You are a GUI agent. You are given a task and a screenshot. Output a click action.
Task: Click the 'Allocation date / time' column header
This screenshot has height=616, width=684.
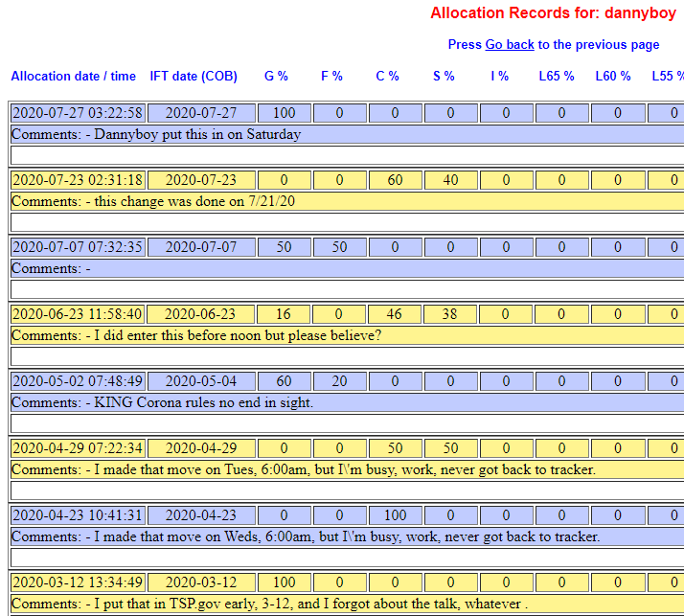pyautogui.click(x=74, y=76)
